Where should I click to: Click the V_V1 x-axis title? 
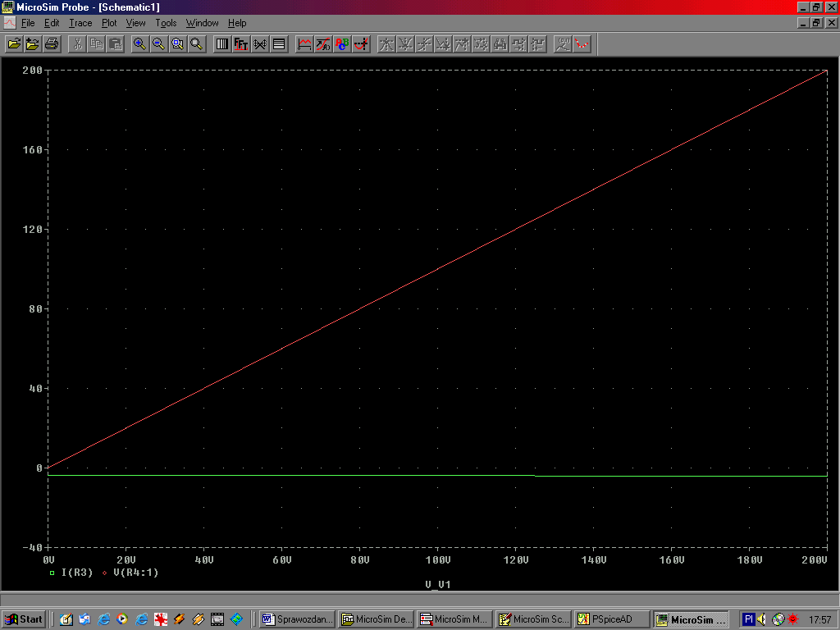437,584
